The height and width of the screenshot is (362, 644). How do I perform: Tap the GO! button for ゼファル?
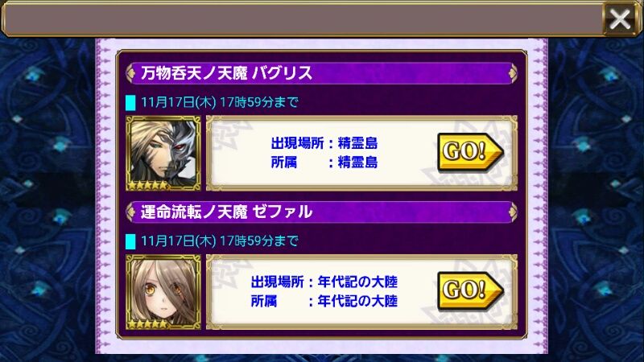coord(470,290)
